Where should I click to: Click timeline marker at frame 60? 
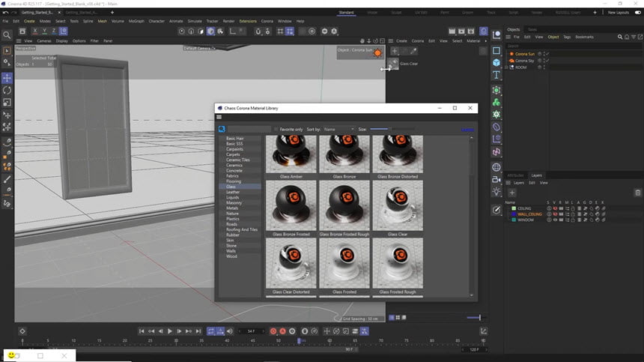(329, 340)
